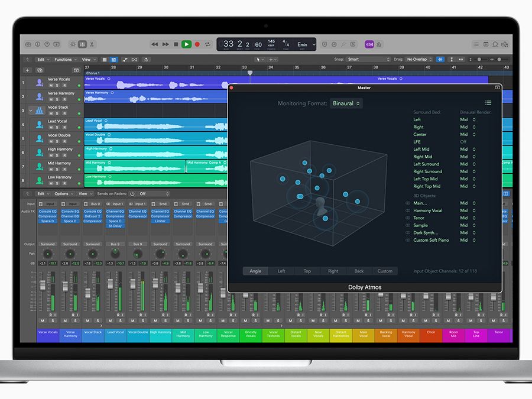Select the Custom view tab
The width and height of the screenshot is (532, 399).
tap(385, 271)
